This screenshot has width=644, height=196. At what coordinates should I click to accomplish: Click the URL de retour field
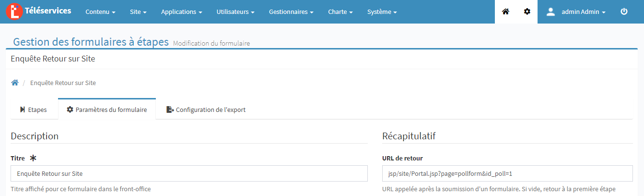pyautogui.click(x=507, y=173)
